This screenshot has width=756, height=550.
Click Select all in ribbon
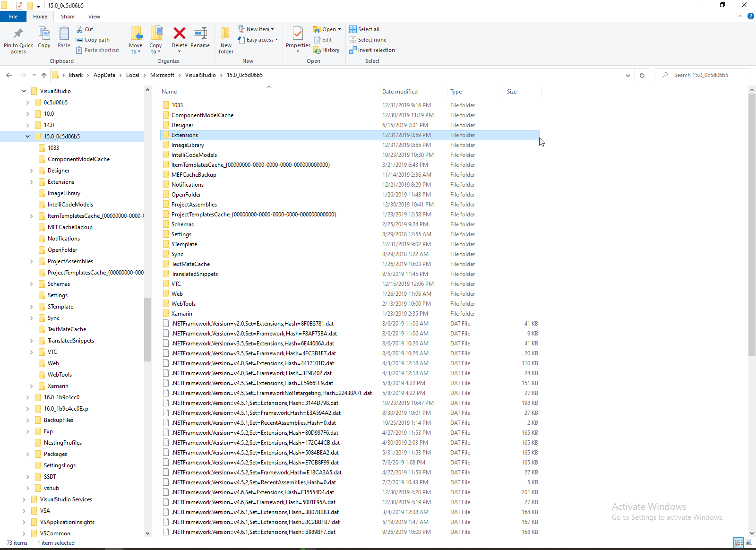pos(364,29)
